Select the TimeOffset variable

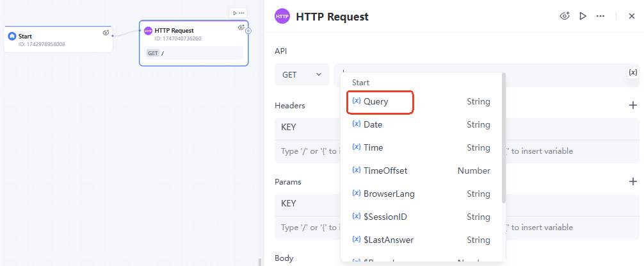pos(423,170)
